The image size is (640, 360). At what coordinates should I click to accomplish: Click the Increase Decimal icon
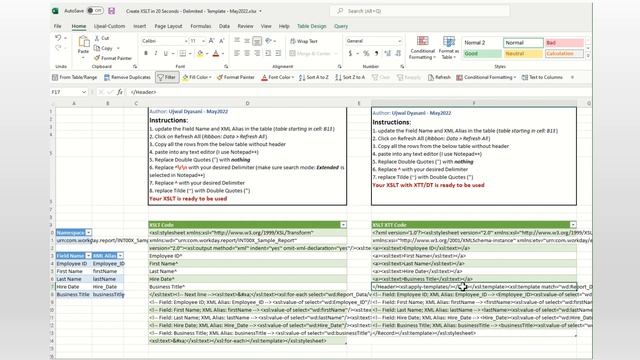click(x=387, y=53)
